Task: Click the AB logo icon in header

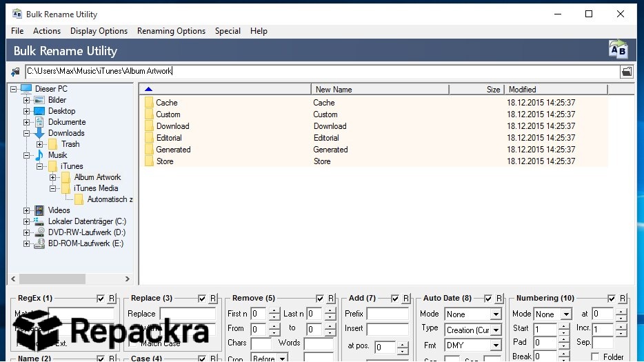Action: tap(618, 50)
